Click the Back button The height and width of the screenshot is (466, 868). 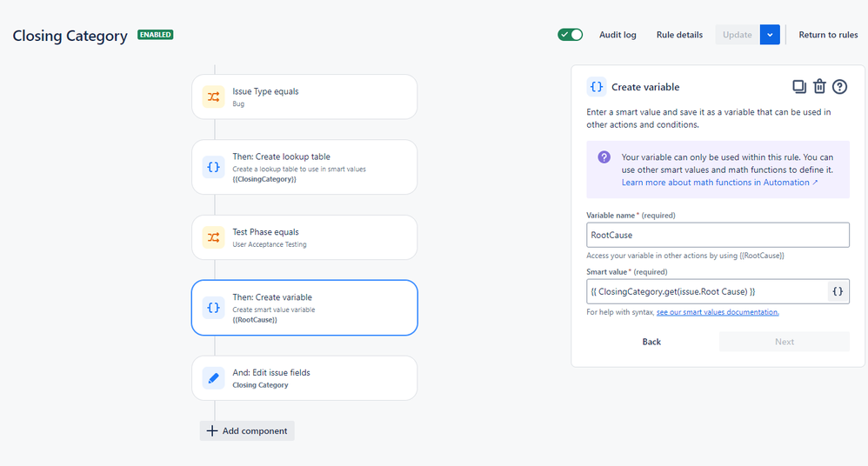pos(651,342)
